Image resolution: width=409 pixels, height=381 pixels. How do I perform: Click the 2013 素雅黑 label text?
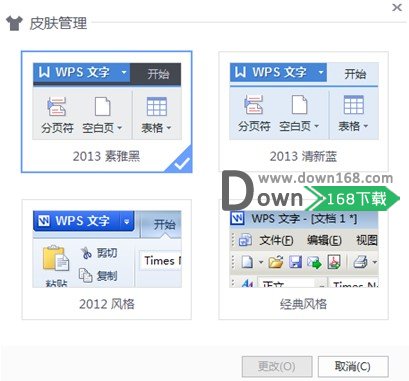pos(106,156)
